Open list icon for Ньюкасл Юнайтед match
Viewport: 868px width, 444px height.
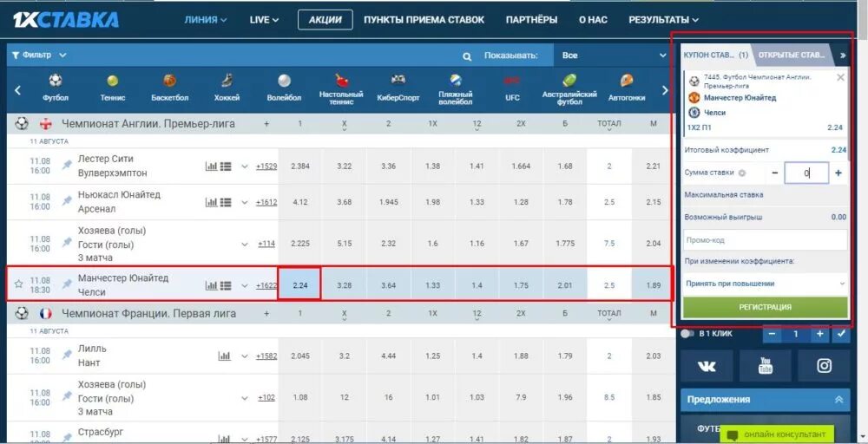click(226, 202)
